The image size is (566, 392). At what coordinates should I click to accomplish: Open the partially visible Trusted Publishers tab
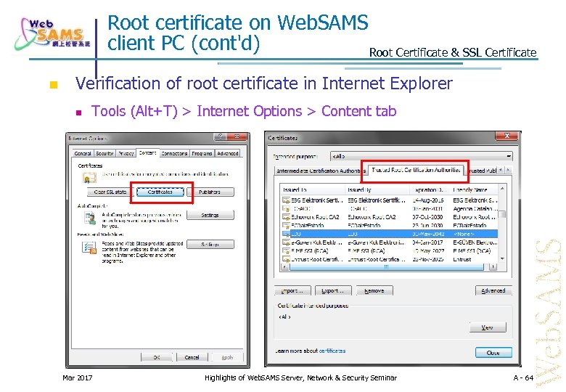[482, 171]
